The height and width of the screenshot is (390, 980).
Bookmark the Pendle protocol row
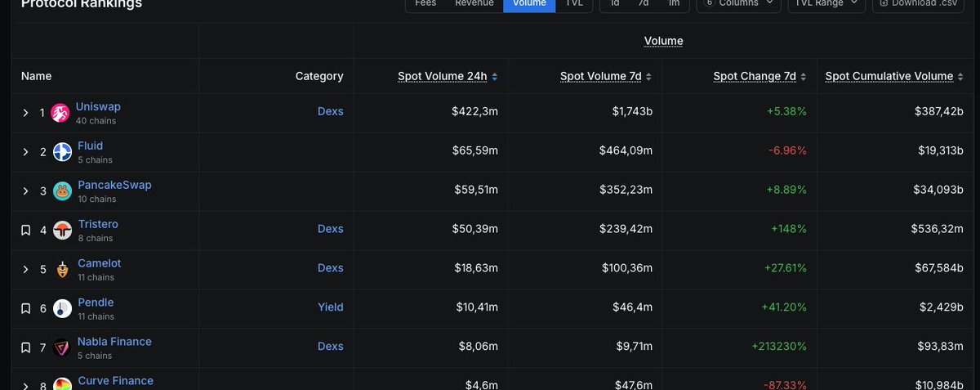(x=25, y=309)
